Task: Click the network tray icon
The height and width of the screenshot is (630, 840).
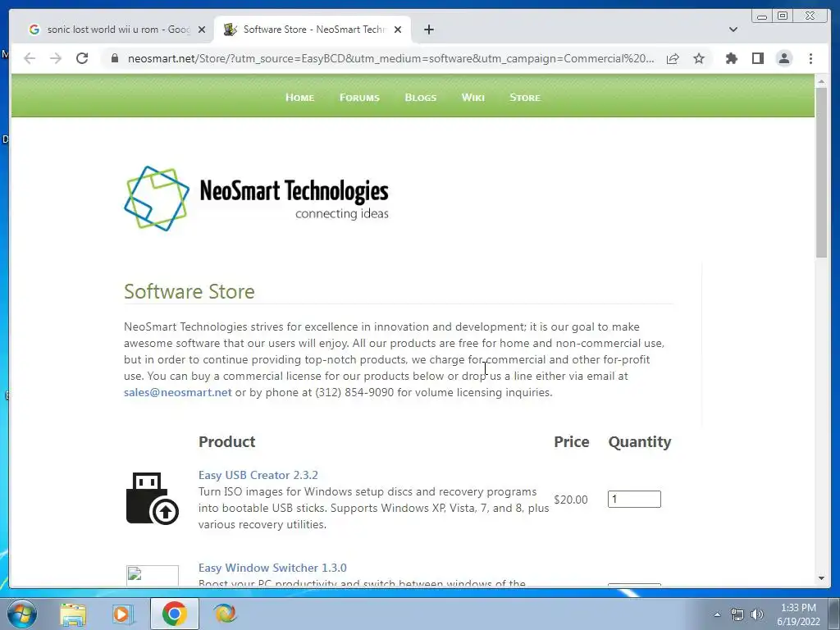Action: pos(737,614)
